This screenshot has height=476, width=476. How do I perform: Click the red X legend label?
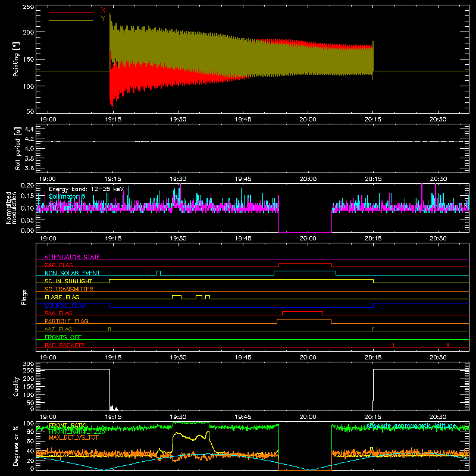coord(103,11)
